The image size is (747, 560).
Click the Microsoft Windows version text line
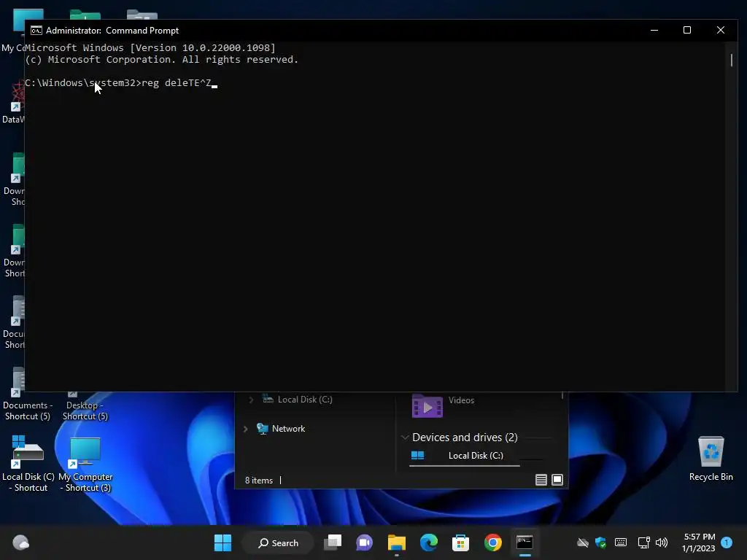point(150,47)
